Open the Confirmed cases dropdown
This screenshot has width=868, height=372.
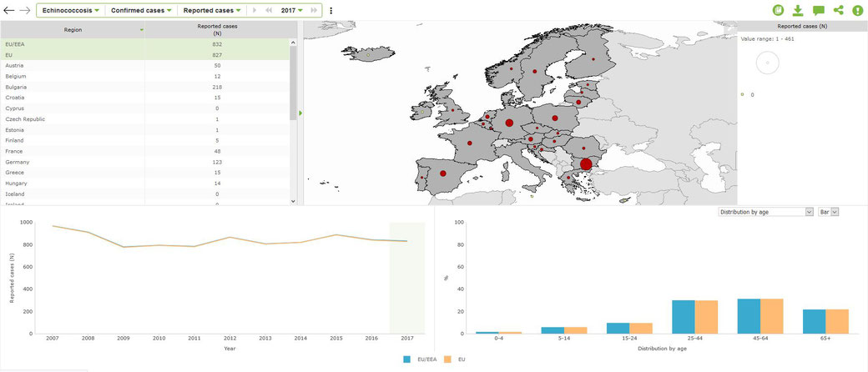click(140, 11)
